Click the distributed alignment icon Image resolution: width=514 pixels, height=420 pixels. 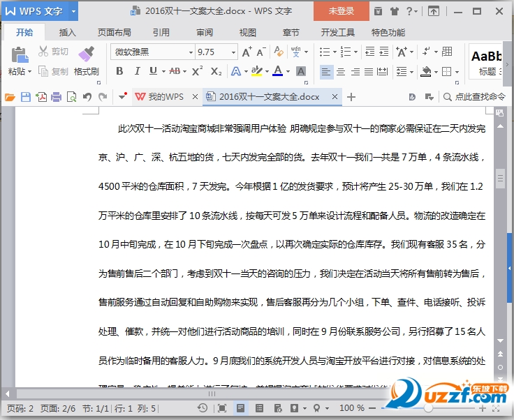pyautogui.click(x=382, y=71)
